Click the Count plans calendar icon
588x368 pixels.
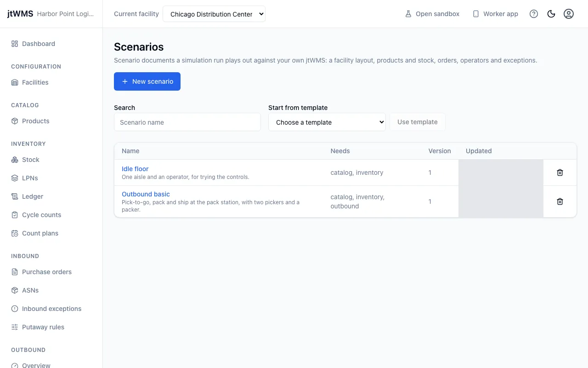pos(15,233)
